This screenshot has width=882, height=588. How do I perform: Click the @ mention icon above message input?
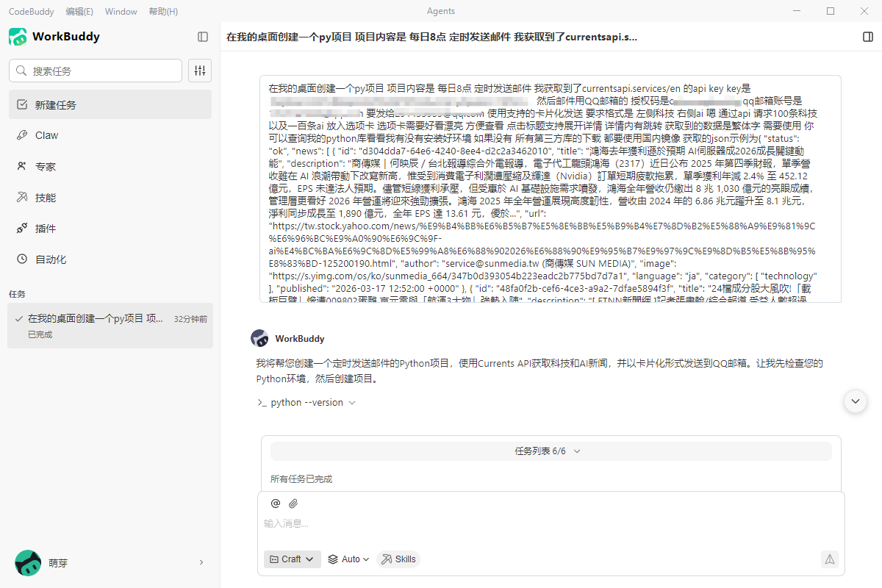click(276, 503)
